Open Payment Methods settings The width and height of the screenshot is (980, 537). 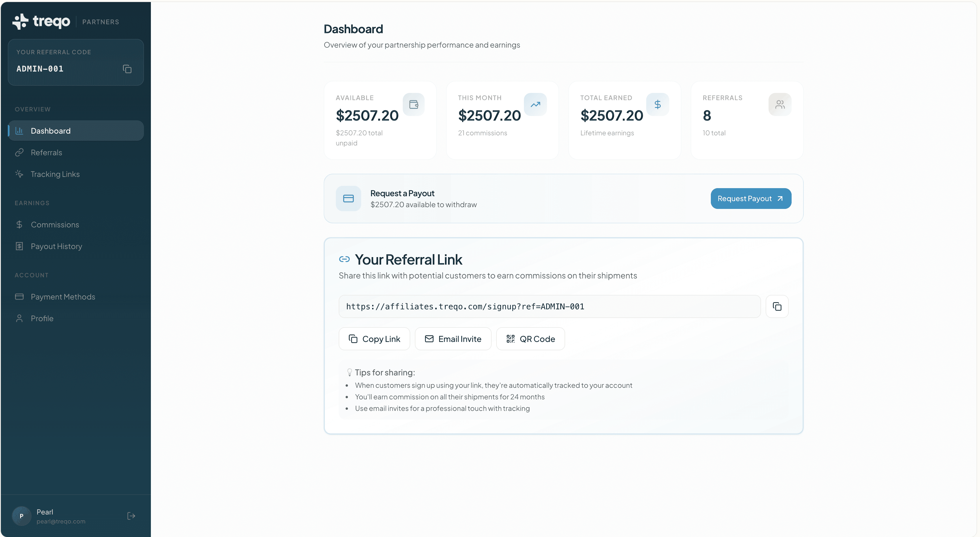(63, 297)
